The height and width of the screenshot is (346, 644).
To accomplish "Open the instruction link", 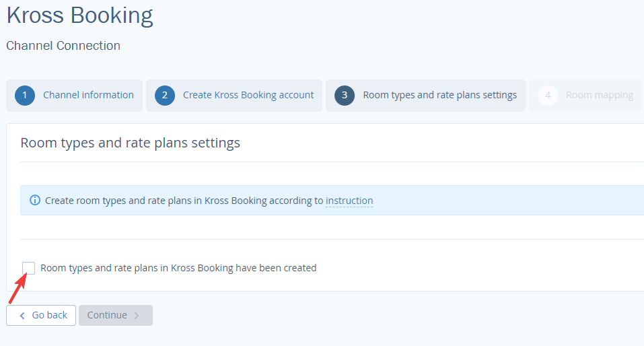I will (349, 201).
